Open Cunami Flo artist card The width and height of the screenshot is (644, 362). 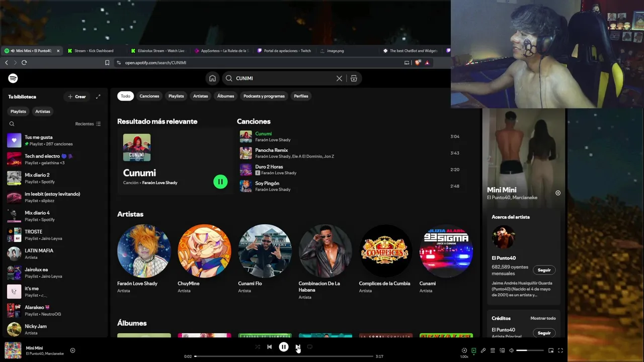[x=265, y=259]
